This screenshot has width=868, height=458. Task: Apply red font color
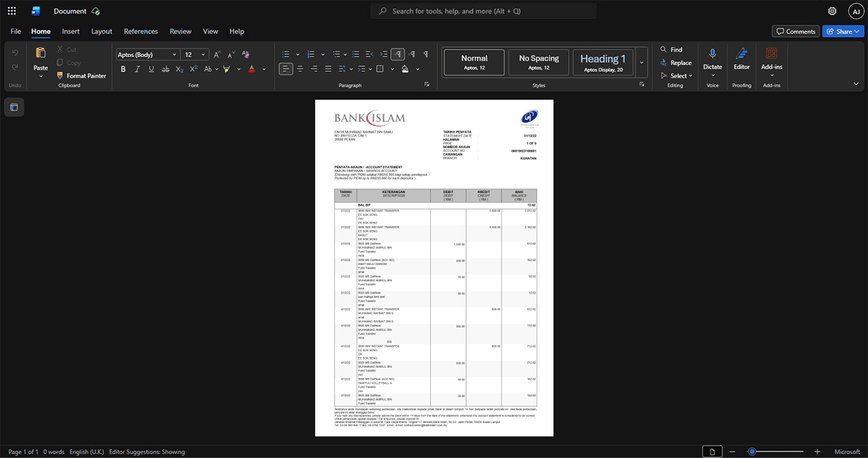[252, 69]
